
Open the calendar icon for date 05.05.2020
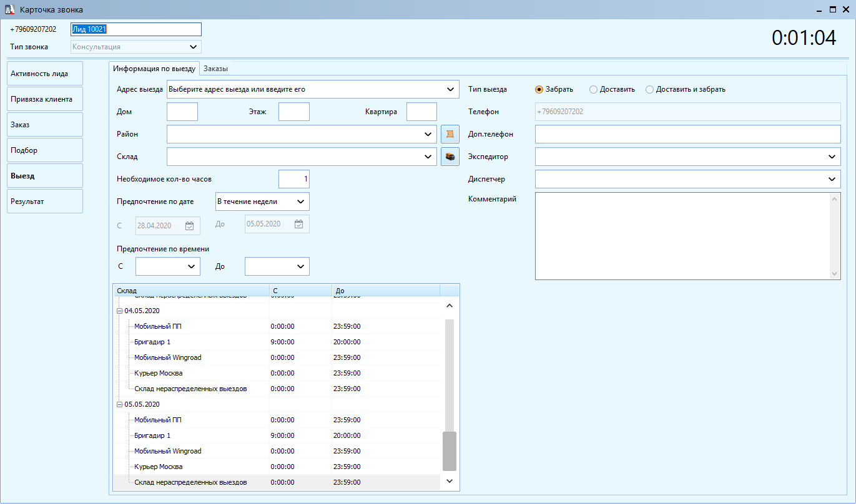pos(298,224)
